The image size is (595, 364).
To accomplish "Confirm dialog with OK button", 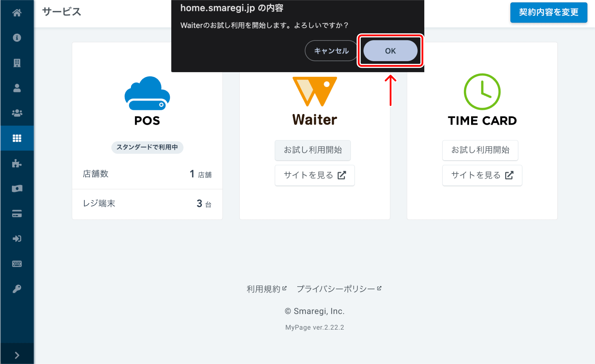I will 390,51.
